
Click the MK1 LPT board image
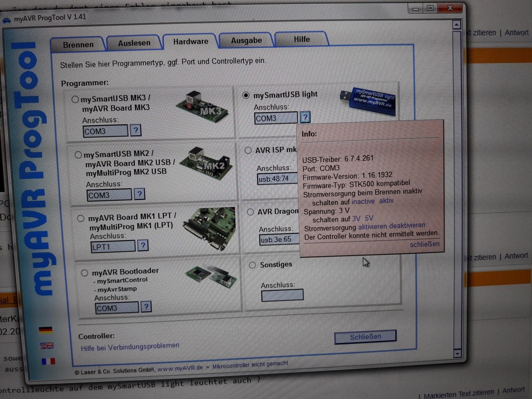[209, 229]
